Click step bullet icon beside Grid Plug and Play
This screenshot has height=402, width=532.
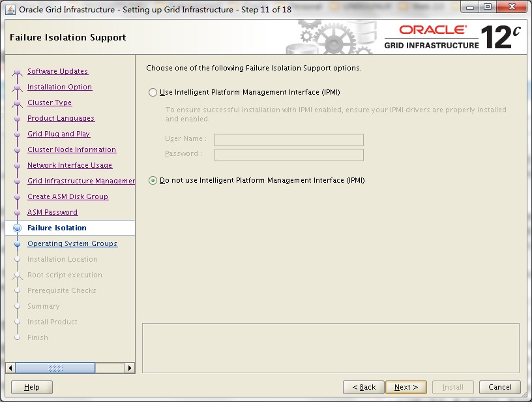coord(18,134)
